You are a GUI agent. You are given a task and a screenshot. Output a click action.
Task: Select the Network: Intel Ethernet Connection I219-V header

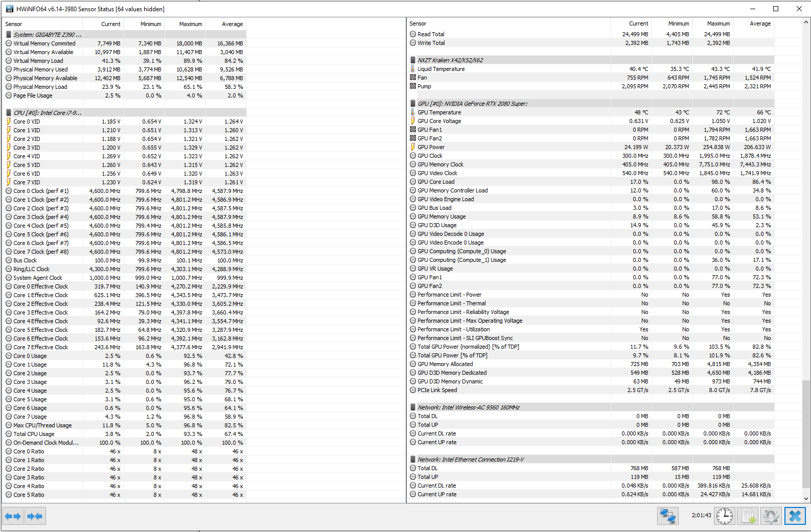[x=591, y=460]
